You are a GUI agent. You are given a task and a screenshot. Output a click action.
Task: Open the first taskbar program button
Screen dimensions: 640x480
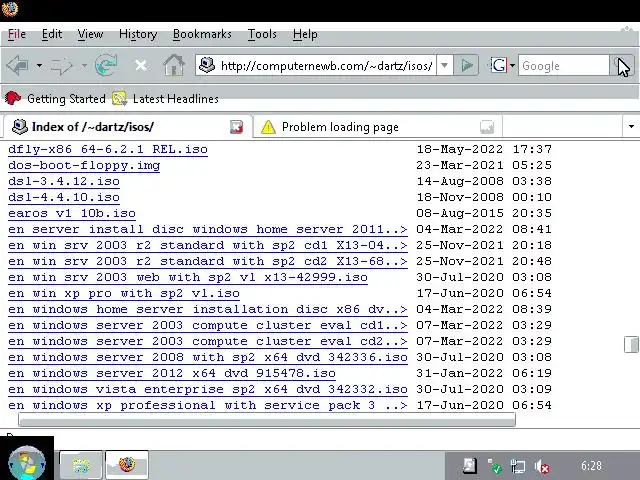coord(81,464)
